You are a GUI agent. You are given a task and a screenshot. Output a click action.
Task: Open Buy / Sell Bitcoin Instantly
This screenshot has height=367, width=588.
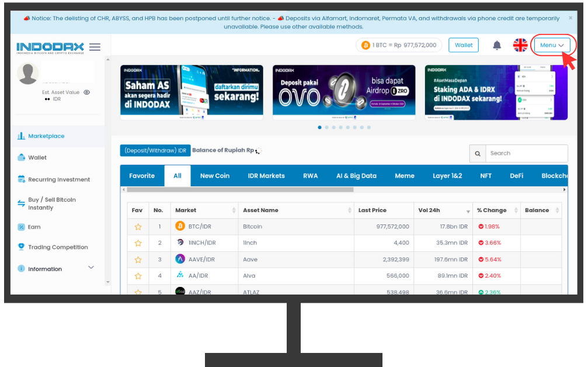[x=52, y=203]
